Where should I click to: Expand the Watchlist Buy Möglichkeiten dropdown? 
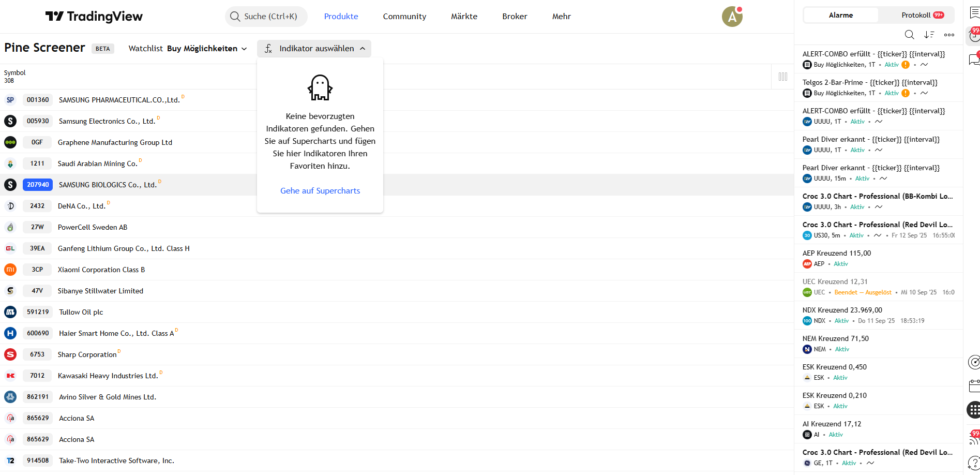188,49
